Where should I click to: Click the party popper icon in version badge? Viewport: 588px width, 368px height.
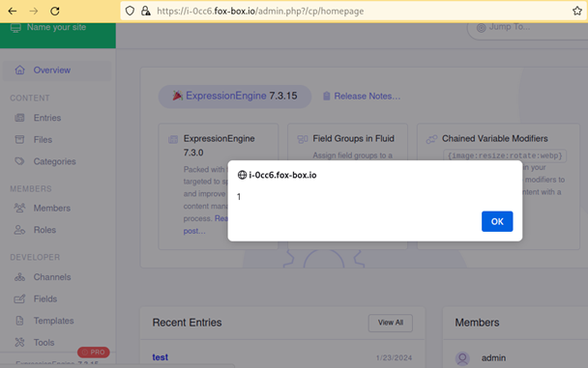[x=177, y=96]
